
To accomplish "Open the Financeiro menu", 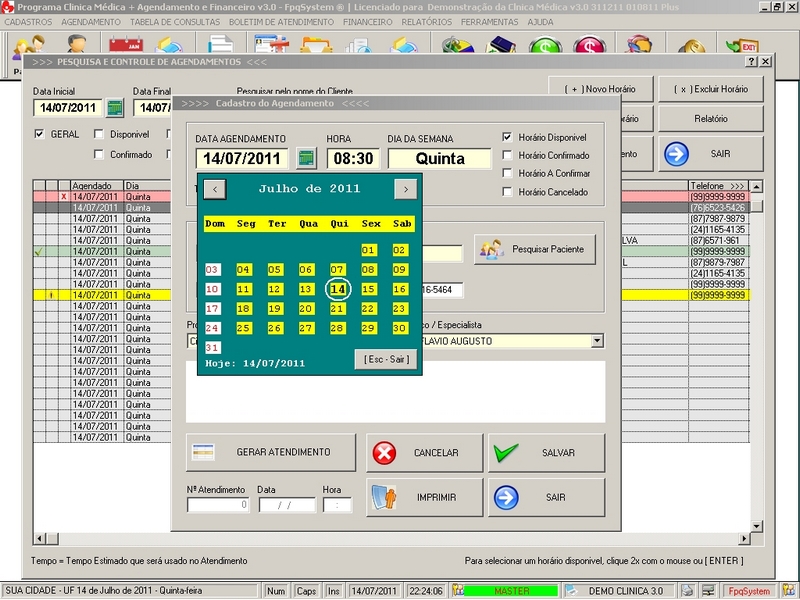I will [367, 21].
